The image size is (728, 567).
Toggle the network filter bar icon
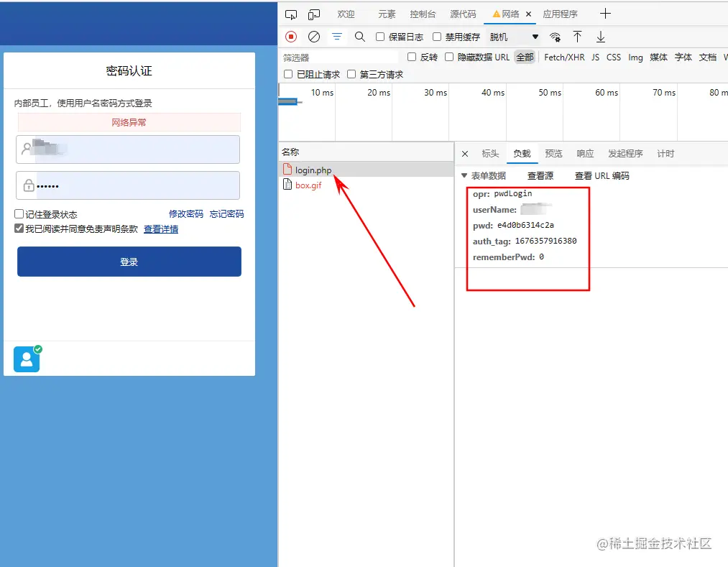click(x=337, y=37)
